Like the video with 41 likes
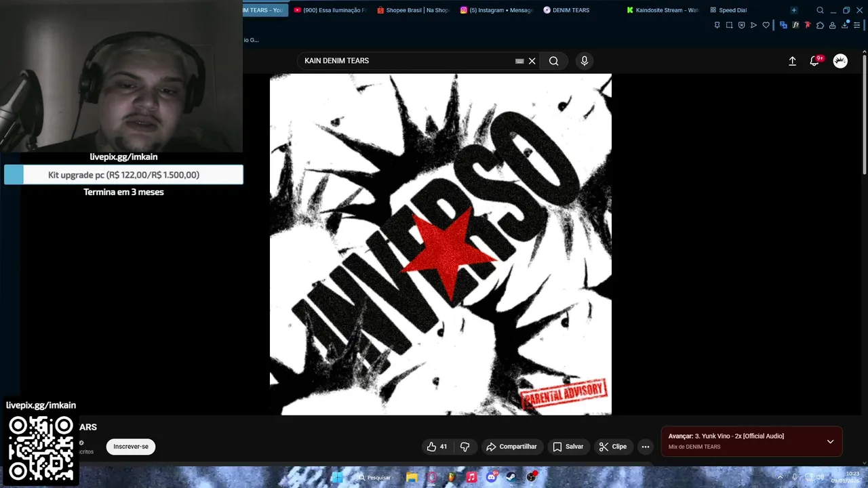868x488 pixels. point(437,447)
